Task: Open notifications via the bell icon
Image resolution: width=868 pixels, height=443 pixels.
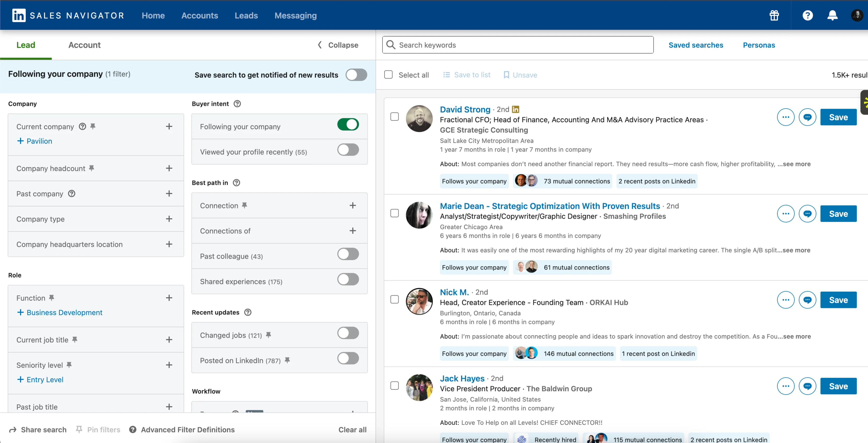Action: (x=832, y=15)
